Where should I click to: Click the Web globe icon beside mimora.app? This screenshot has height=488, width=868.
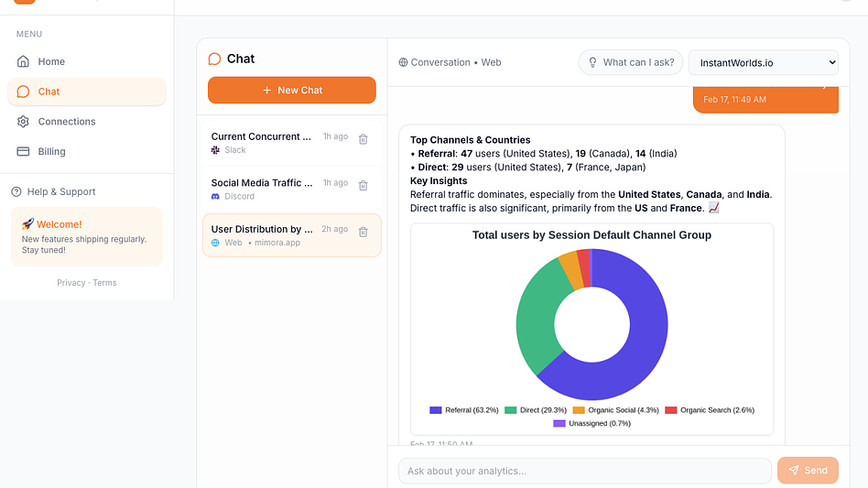(215, 243)
